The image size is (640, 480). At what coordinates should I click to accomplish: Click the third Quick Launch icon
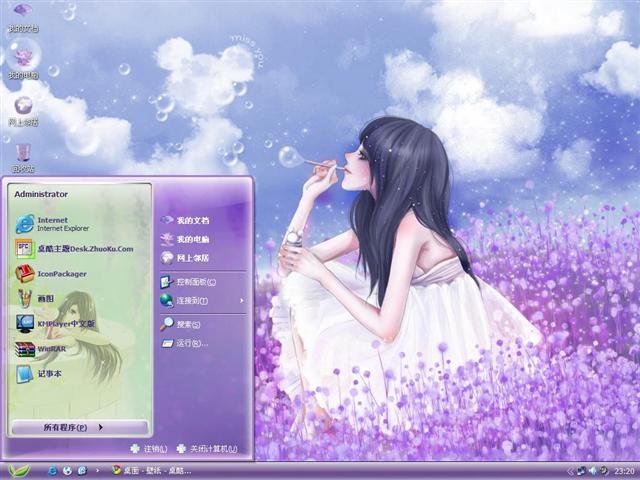[82, 471]
